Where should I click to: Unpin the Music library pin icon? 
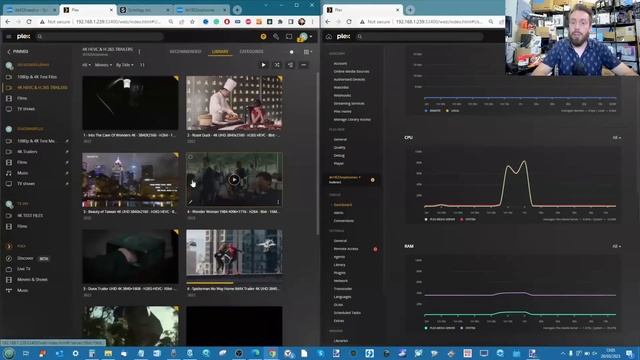67,173
